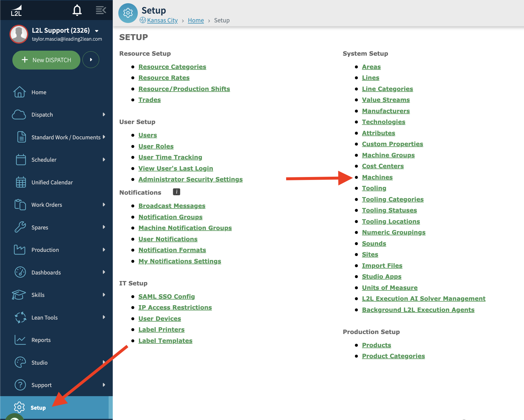Click the Skills graduation cap icon
This screenshot has height=420, width=524.
19,295
